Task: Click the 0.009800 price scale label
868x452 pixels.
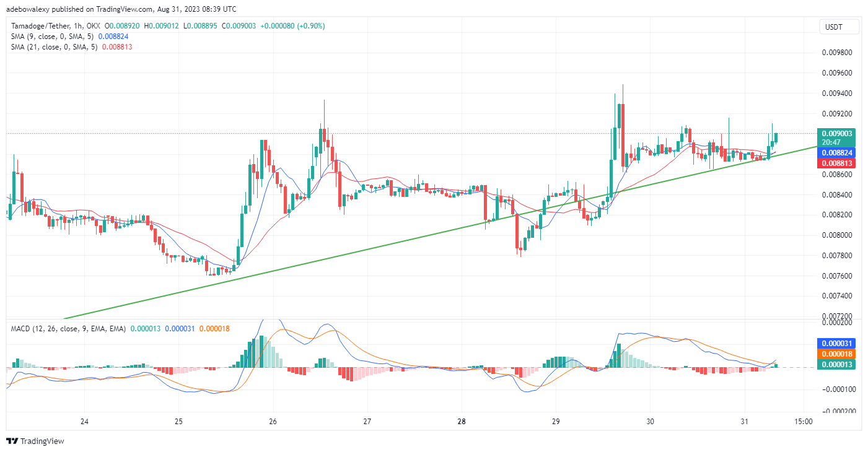Action: pos(837,53)
